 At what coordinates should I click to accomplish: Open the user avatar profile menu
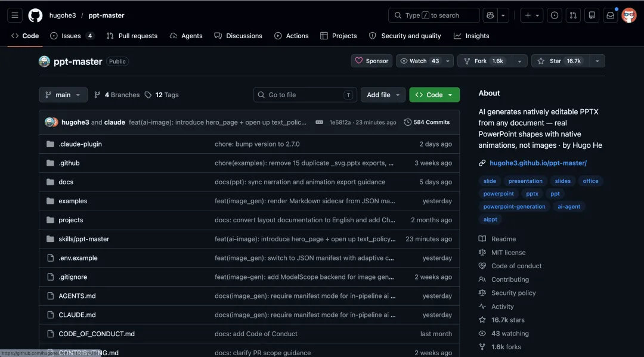click(x=629, y=15)
